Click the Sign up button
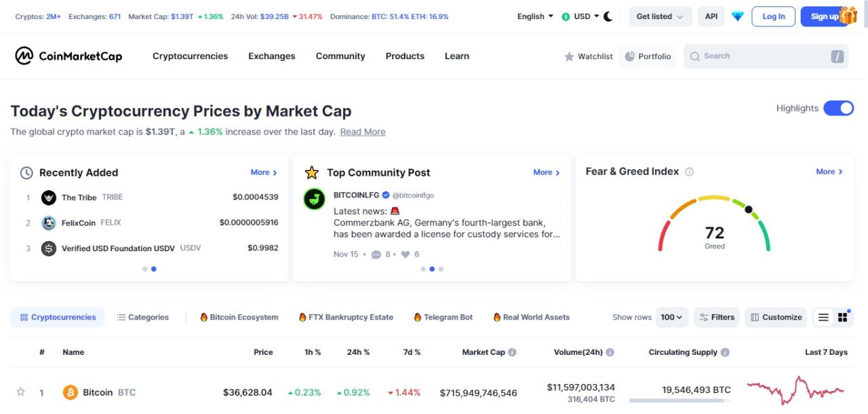868x414 pixels. 825,16
